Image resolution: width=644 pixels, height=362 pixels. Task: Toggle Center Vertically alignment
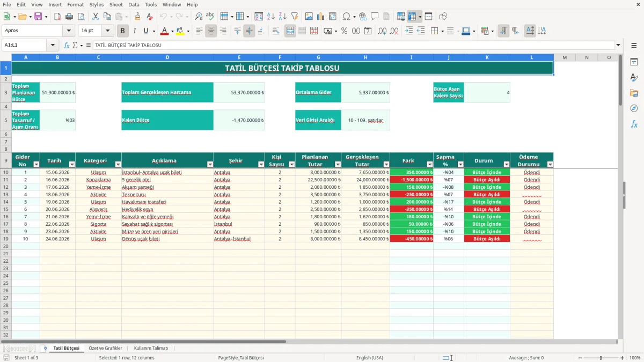tap(249, 31)
